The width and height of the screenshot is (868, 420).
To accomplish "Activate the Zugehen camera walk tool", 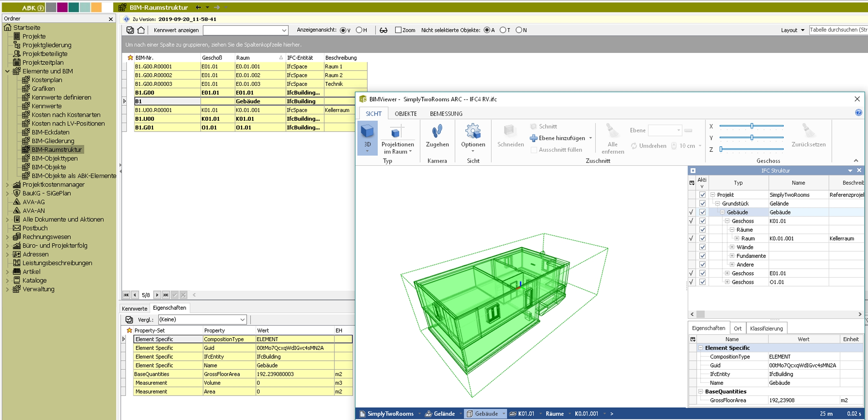I will tap(437, 136).
